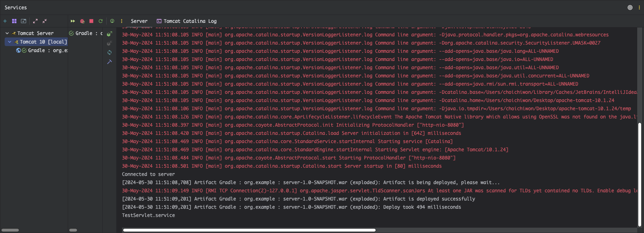Image resolution: width=644 pixels, height=233 pixels.
Task: Click the Deploy artifact icon
Action: (x=110, y=34)
